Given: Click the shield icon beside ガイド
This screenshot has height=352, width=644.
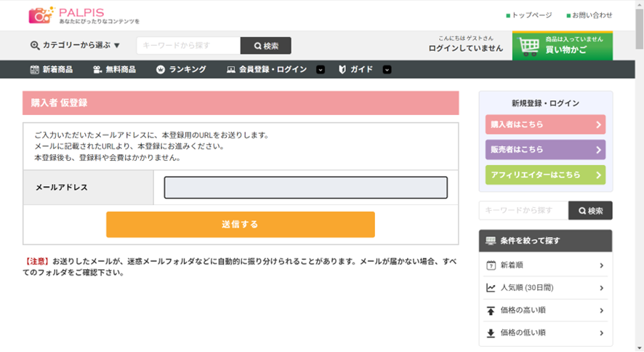Looking at the screenshot, I should [x=342, y=70].
